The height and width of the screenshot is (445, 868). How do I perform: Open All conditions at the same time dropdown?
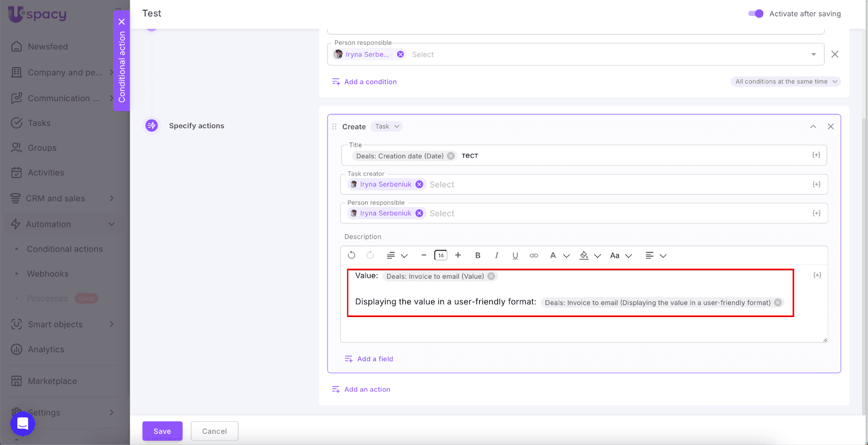(x=786, y=82)
